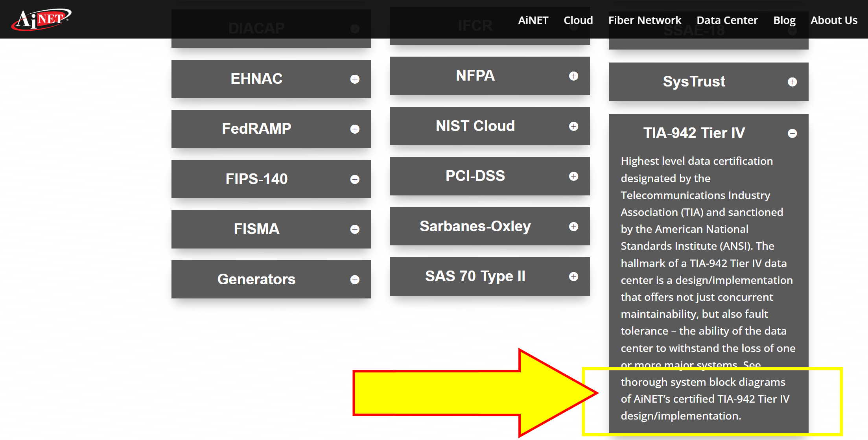Expand the SAS 70 Type II section
The image size is (868, 440).
pyautogui.click(x=475, y=276)
